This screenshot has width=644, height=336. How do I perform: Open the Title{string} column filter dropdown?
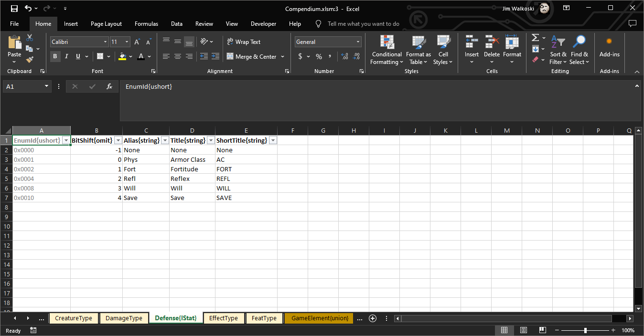click(x=211, y=140)
